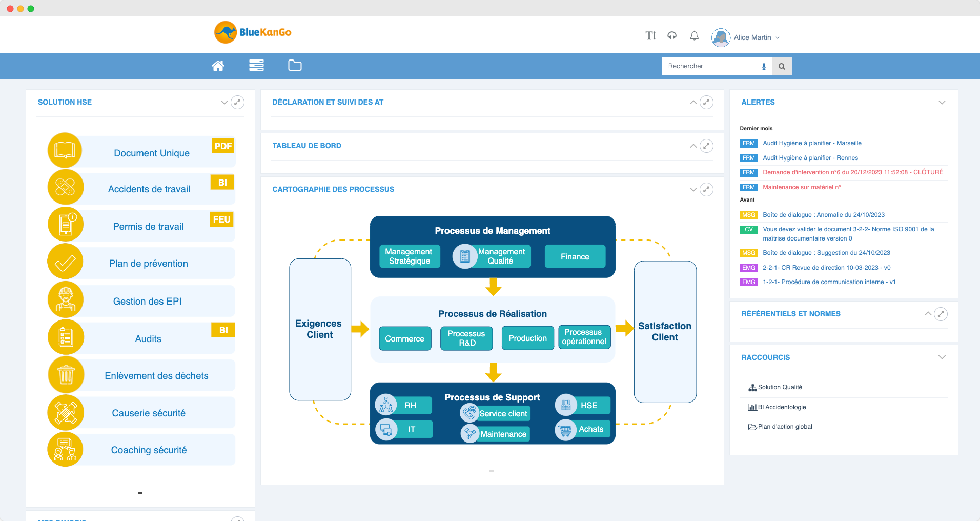The image size is (980, 521).
Task: Collapse Cartographie des processus chevron
Action: pos(693,189)
